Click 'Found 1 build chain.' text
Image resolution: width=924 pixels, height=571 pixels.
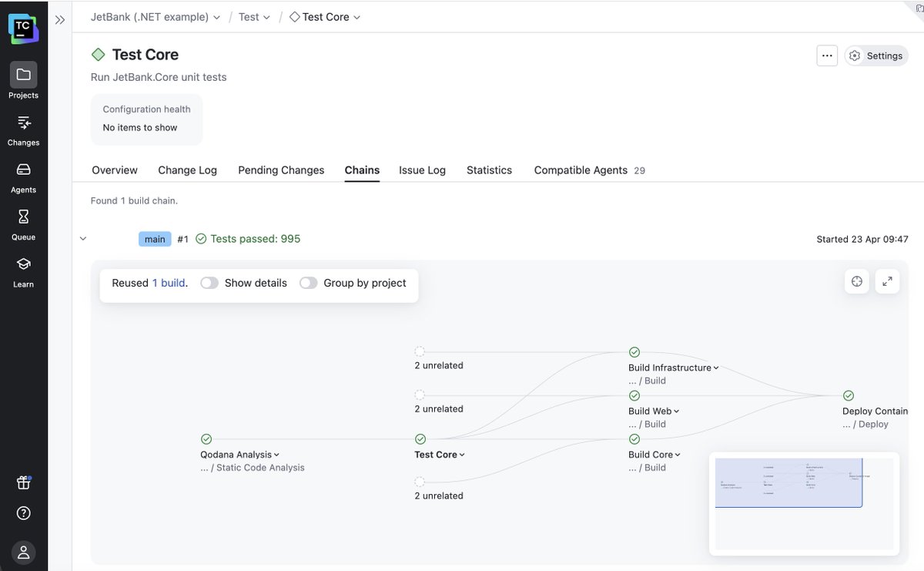[134, 200]
